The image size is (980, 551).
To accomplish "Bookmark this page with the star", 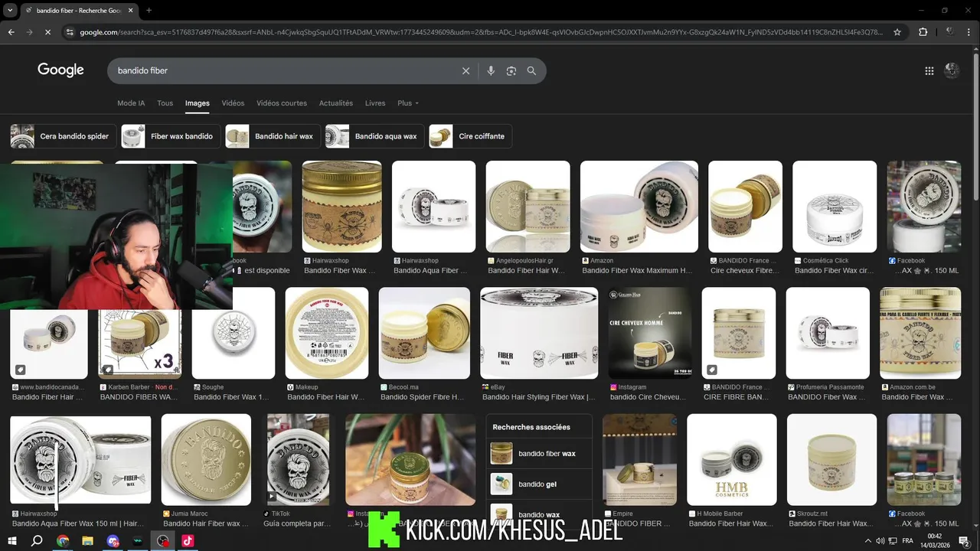I will click(897, 32).
